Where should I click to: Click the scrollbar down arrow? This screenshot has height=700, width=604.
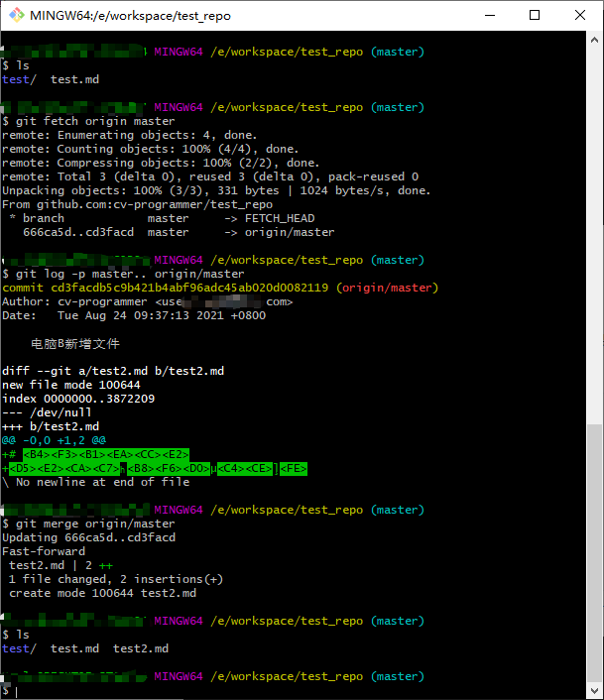point(594,691)
